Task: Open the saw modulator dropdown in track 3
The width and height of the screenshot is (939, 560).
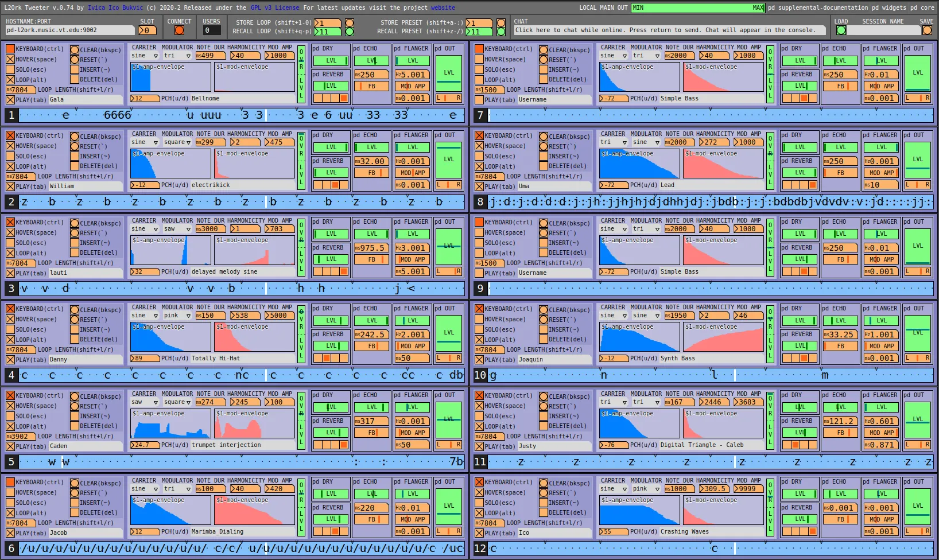Action: pos(177,229)
